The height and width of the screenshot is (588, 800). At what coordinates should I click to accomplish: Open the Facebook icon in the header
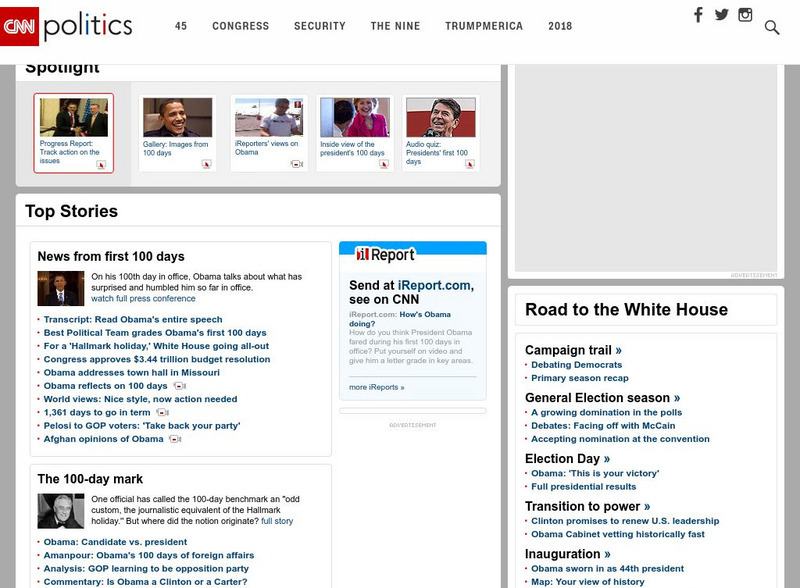700,13
